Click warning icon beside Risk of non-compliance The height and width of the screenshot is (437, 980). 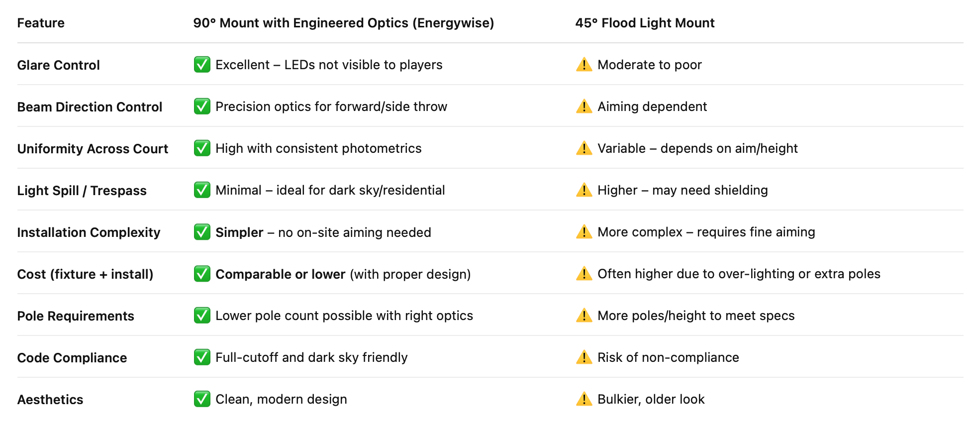(584, 357)
